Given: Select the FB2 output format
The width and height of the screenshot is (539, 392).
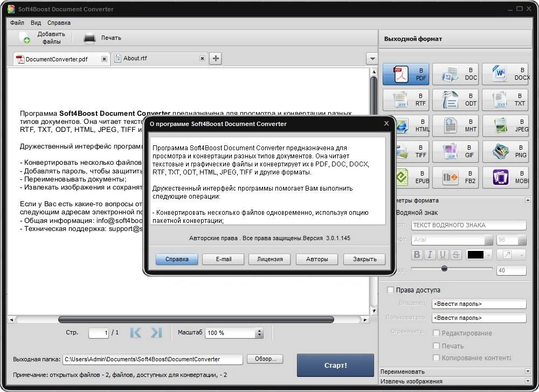Looking at the screenshot, I should point(455,177).
